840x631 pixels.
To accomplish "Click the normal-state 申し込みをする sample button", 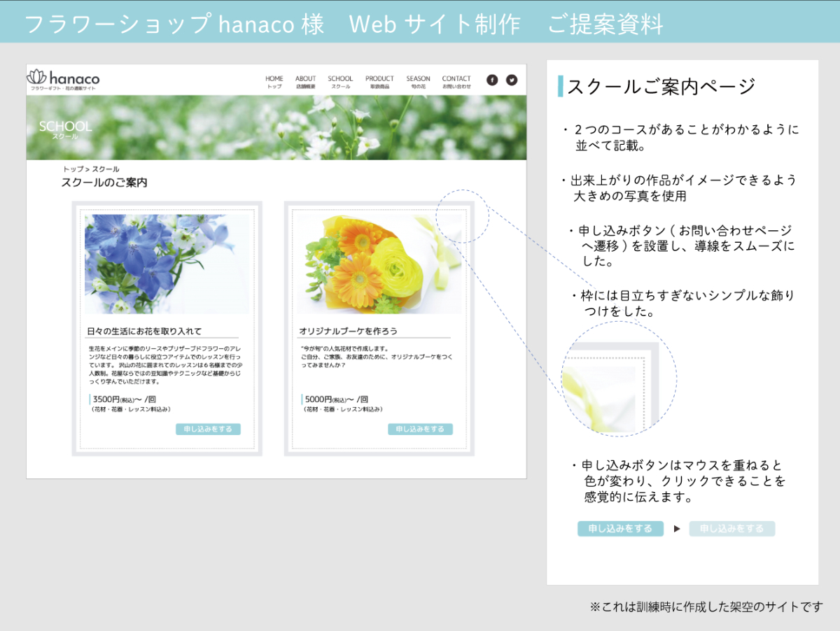I will [620, 529].
